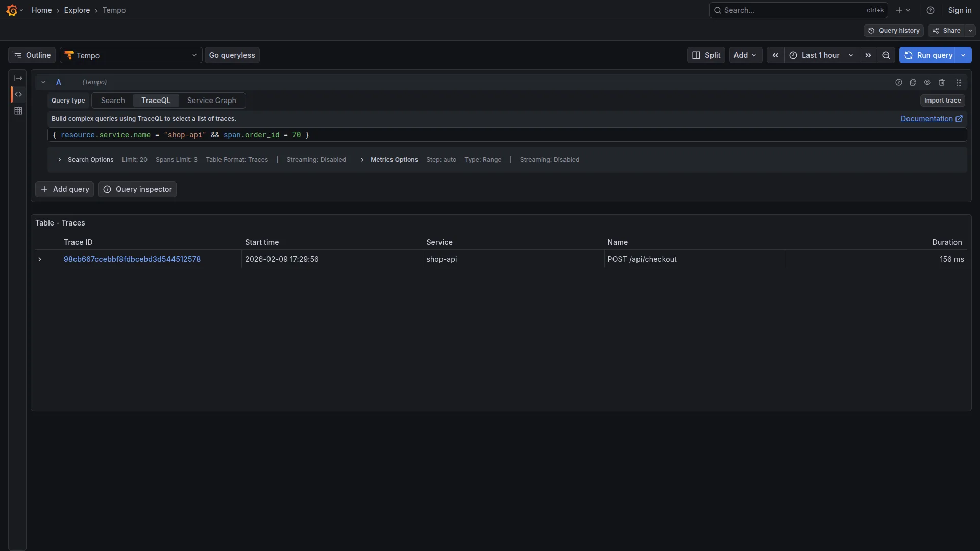Image resolution: width=980 pixels, height=551 pixels.
Task: Click the Import trace button
Action: point(942,101)
